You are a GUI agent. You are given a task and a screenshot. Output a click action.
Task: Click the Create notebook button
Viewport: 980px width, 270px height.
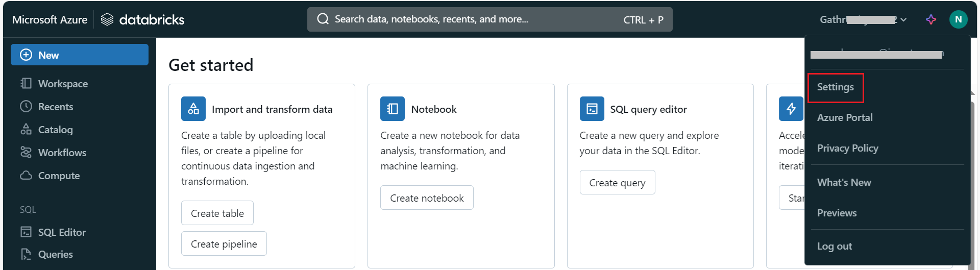[427, 198]
